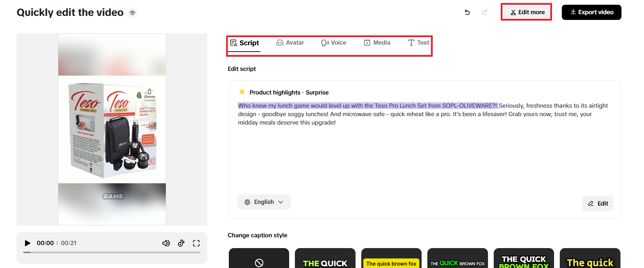Export the video
Viewport: 644px width, 268px height.
click(591, 12)
